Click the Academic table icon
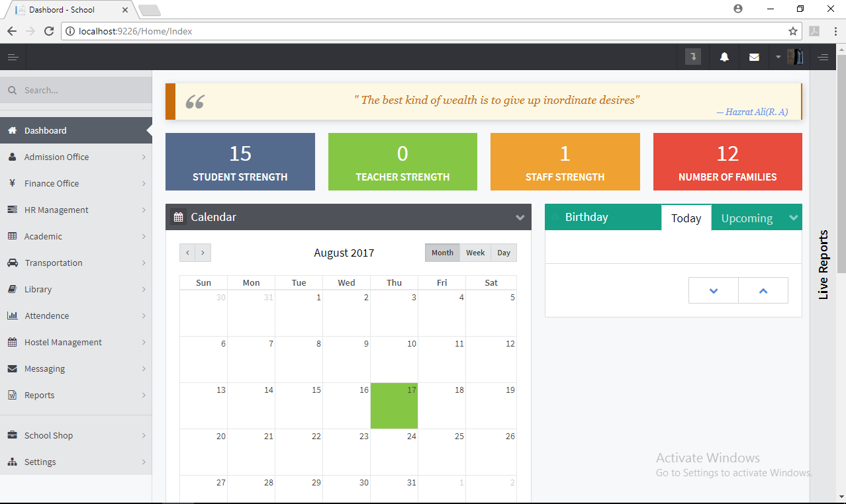Viewport: 846px width, 504px height. 12,236
